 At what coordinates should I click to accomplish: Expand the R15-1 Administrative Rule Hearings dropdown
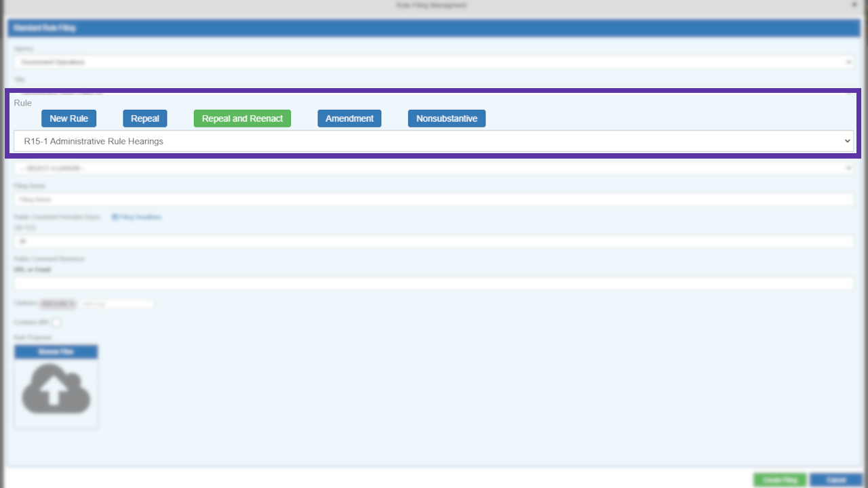point(433,141)
